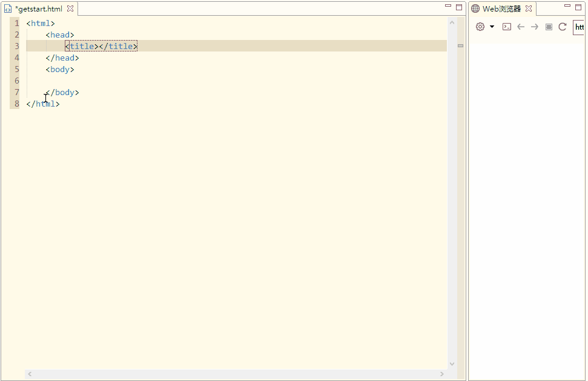Click the </head> closing tag
The image size is (588, 381).
click(62, 58)
